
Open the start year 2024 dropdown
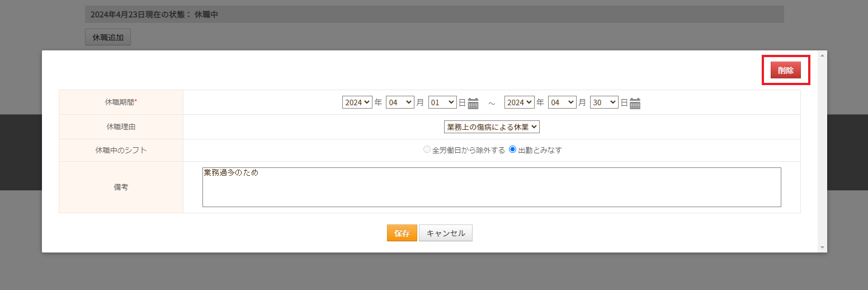click(357, 102)
